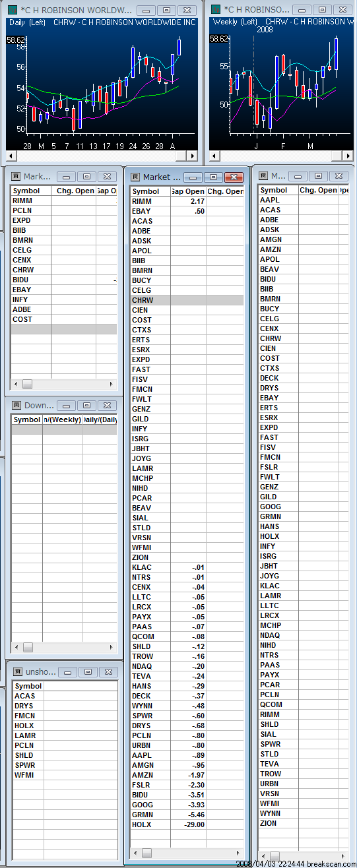
Task: Click Chg. Open header in right window
Action: 318,190
